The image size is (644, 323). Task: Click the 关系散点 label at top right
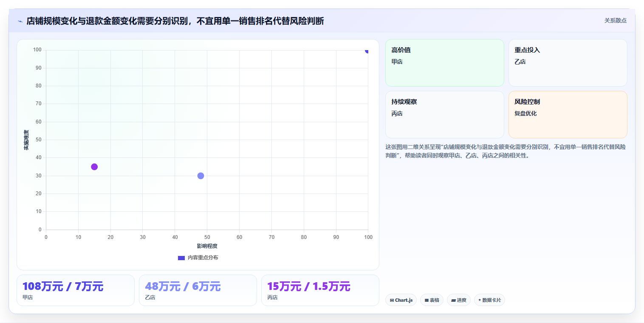(615, 20)
